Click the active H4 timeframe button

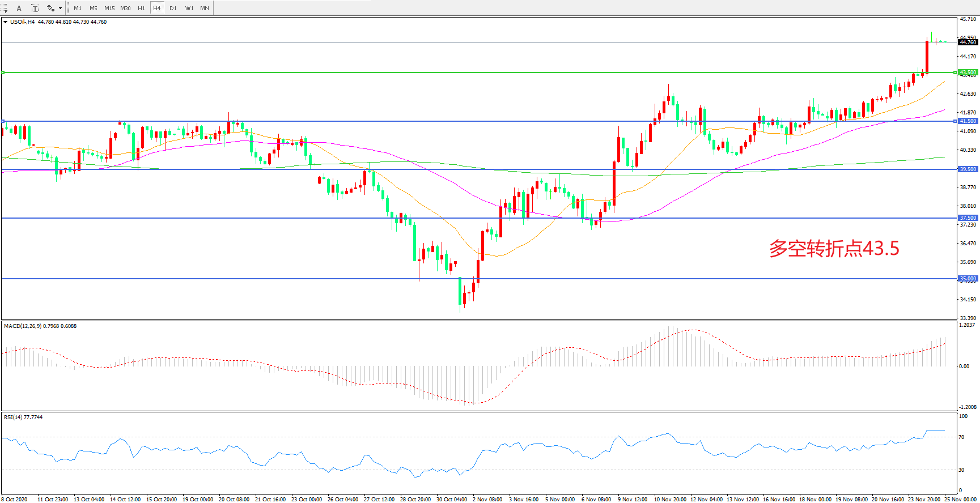pos(157,8)
